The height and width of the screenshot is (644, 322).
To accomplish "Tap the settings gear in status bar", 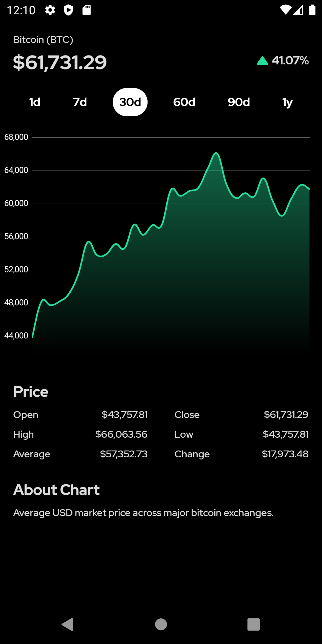I will tap(50, 10).
